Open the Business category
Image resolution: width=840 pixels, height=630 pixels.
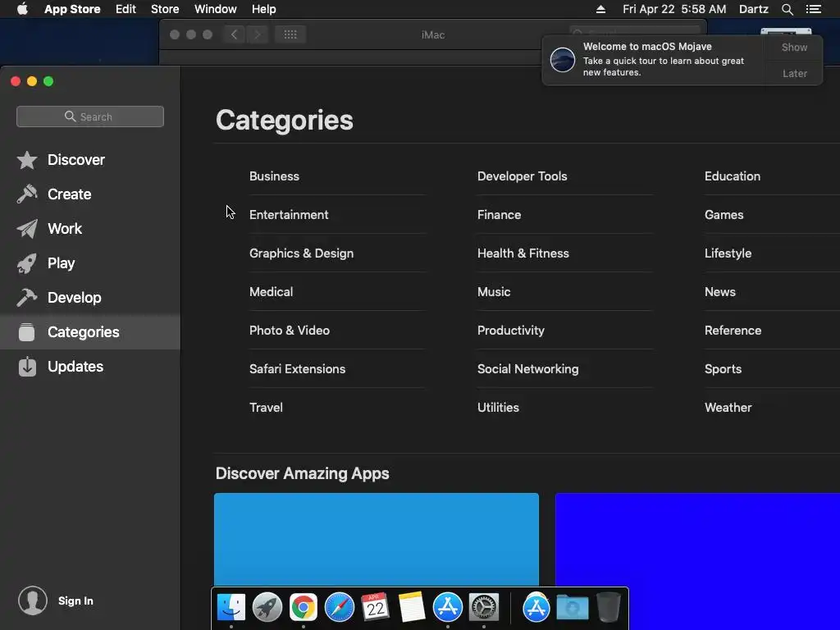[x=274, y=176]
